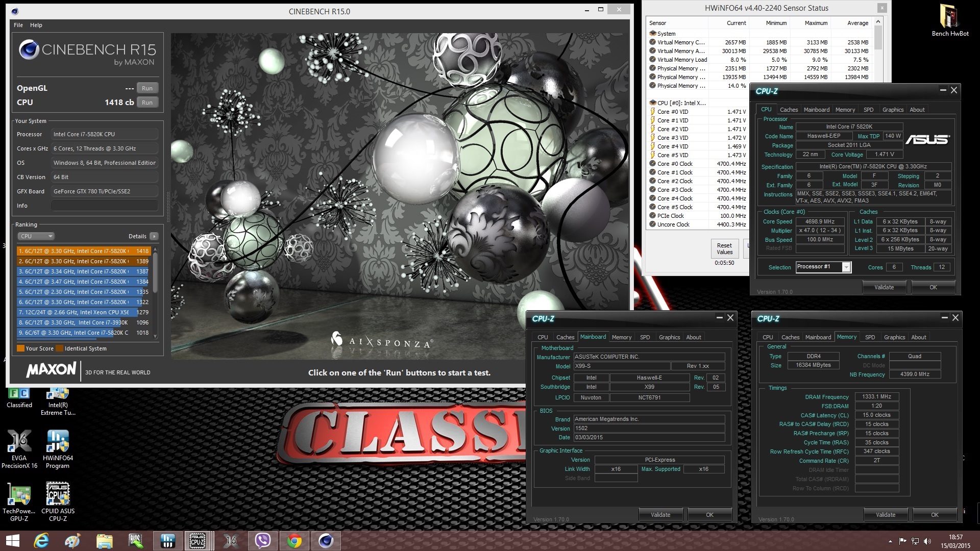Viewport: 980px width, 551px height.
Task: Open the Cinebench Help menu
Action: coord(36,25)
